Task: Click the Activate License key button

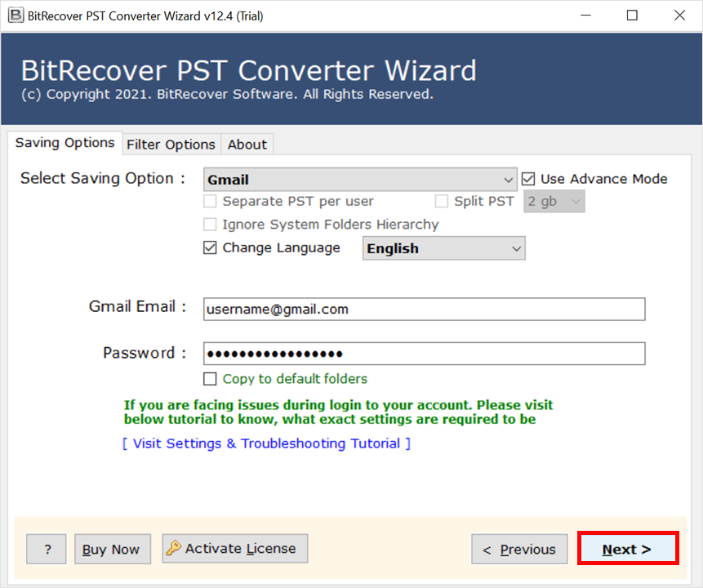Action: point(235,548)
